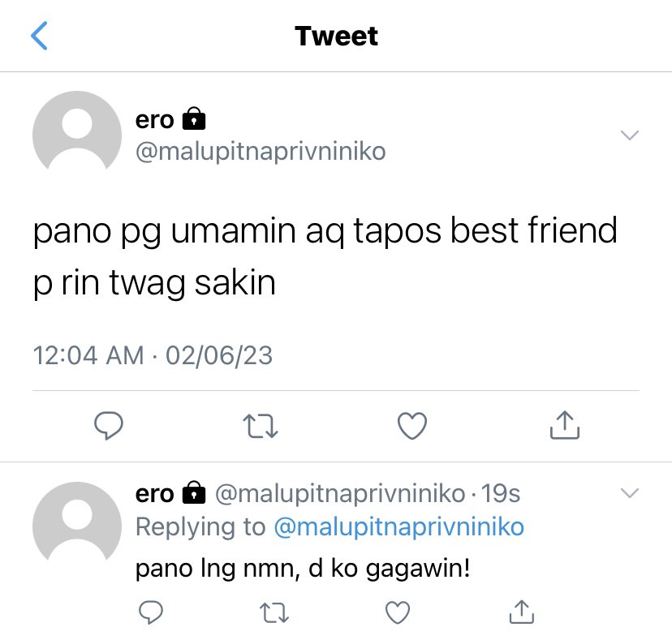672x640 pixels.
Task: Open the blue @malupitnaprivniniko mention link
Action: coord(399,526)
